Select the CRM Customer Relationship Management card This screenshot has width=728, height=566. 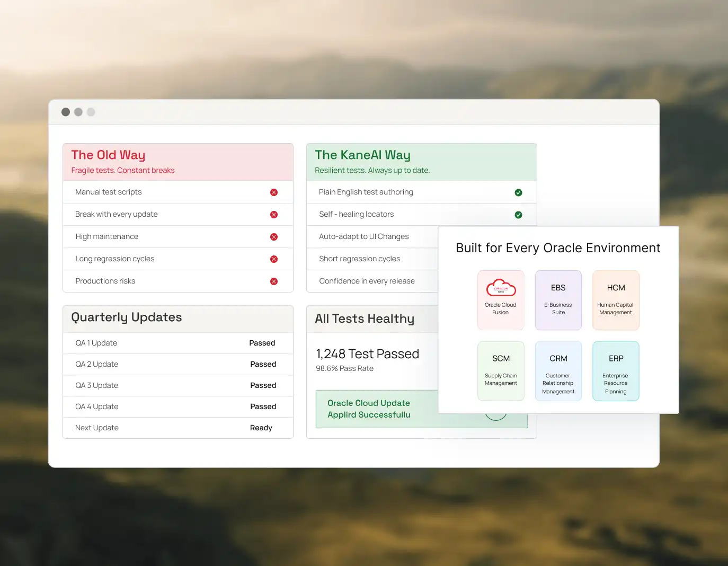pos(558,371)
